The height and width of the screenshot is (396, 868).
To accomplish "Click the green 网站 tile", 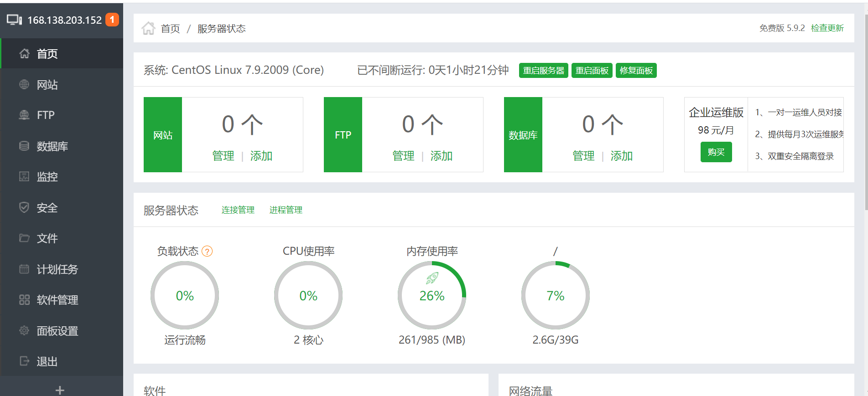I will pyautogui.click(x=163, y=135).
